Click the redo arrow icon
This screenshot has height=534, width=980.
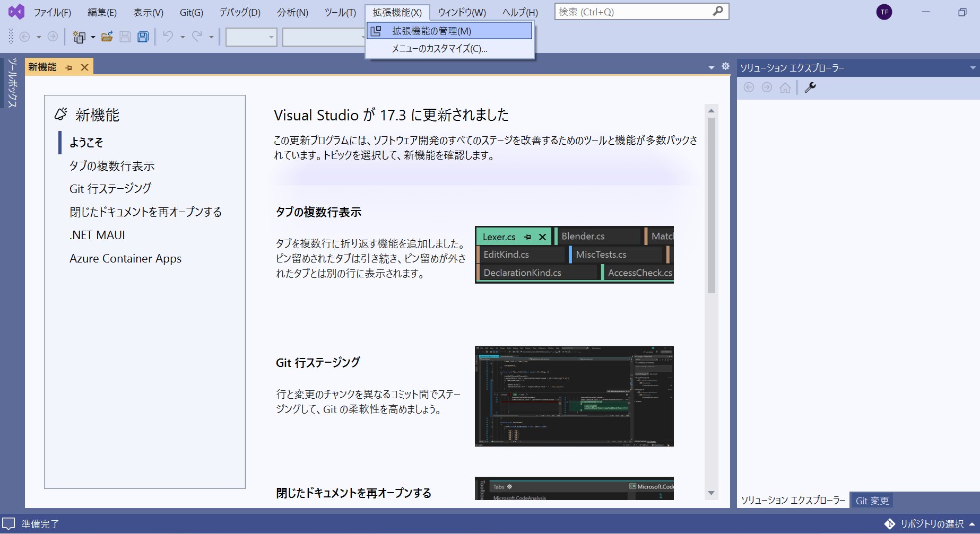click(197, 37)
